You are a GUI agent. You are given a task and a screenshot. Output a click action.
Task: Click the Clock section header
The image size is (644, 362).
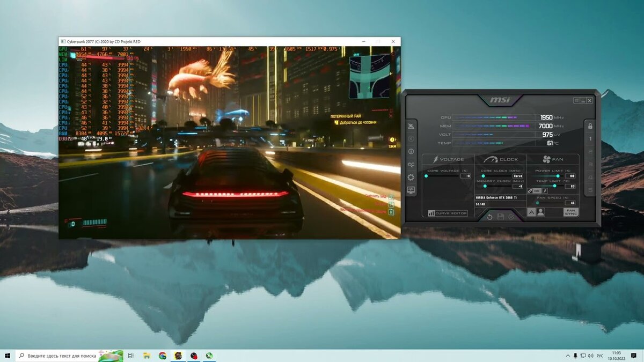tap(501, 159)
